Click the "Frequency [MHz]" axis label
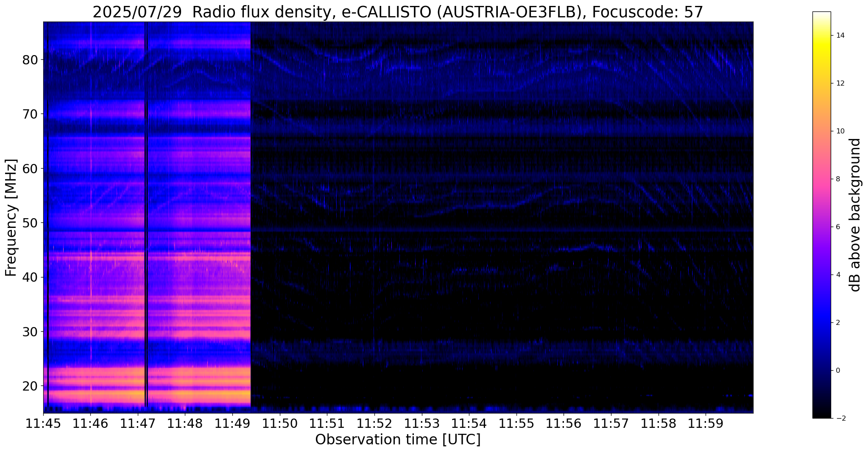 [11, 218]
